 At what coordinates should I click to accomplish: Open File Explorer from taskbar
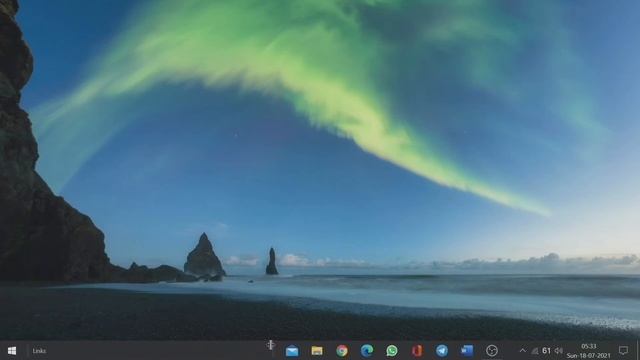coord(317,351)
